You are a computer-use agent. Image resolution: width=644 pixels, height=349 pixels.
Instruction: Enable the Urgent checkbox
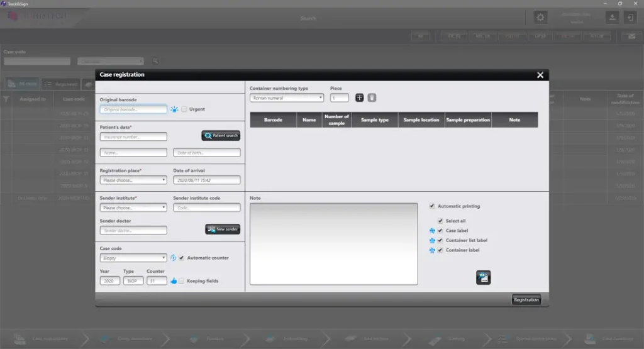pos(184,109)
